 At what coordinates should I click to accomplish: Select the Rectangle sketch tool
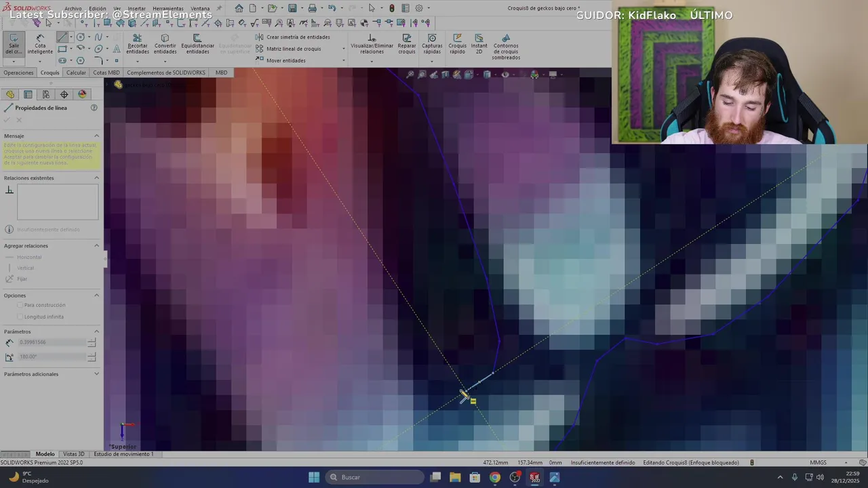[62, 49]
